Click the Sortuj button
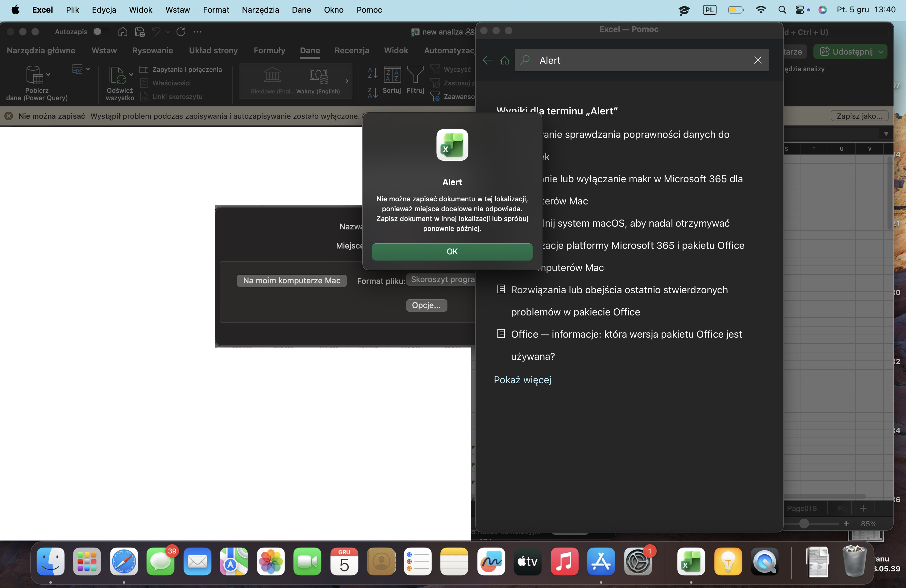Image resolution: width=906 pixels, height=588 pixels. [x=392, y=80]
